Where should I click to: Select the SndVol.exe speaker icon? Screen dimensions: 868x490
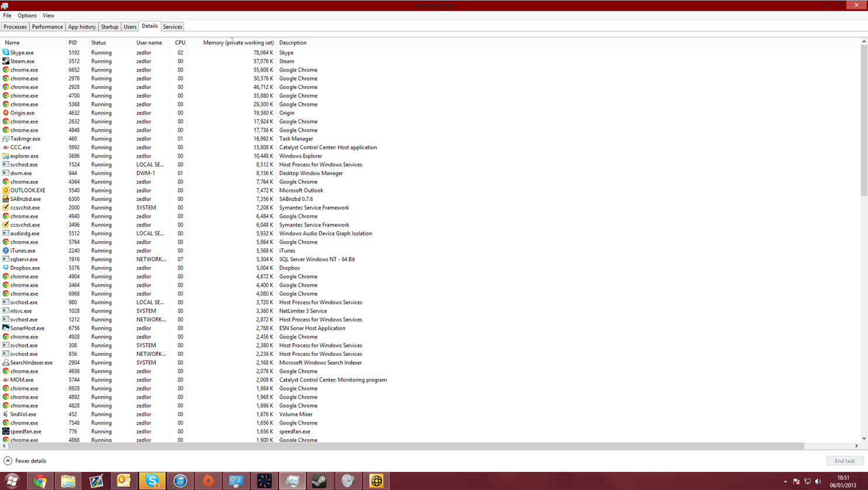[6, 414]
